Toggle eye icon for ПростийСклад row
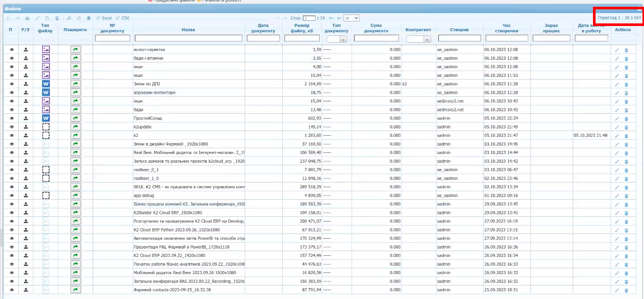This screenshot has height=299, width=644. [x=11, y=118]
